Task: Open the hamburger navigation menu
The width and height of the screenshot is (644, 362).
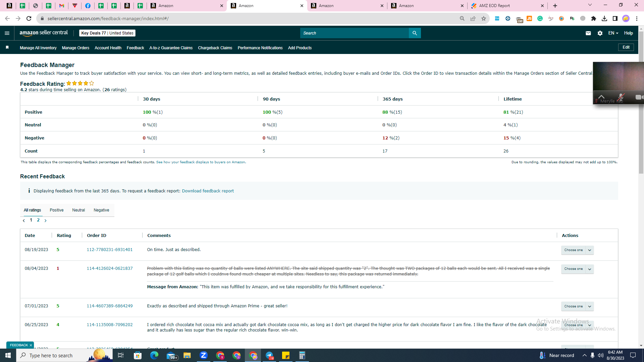Action: pos(7,33)
